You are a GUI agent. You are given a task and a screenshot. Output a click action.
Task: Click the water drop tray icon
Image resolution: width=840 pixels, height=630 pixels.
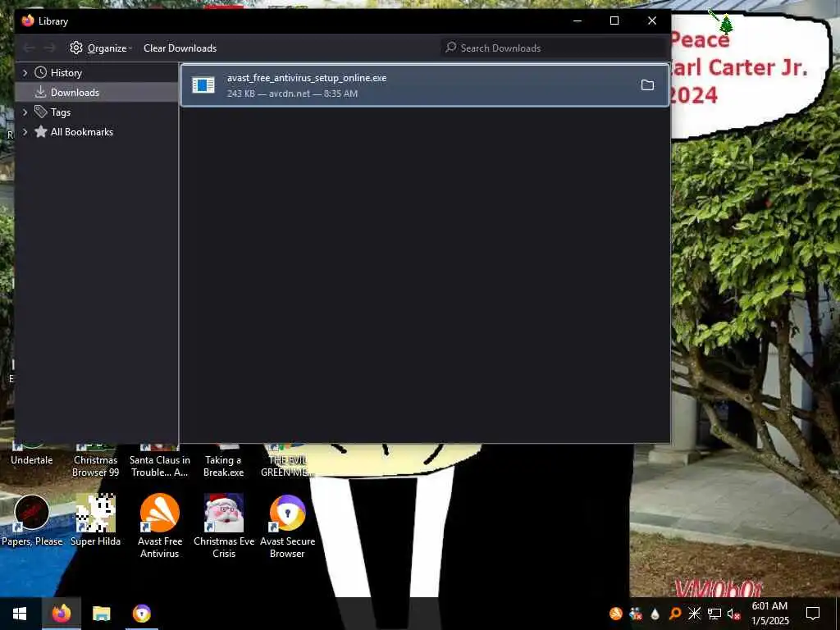pos(655,614)
